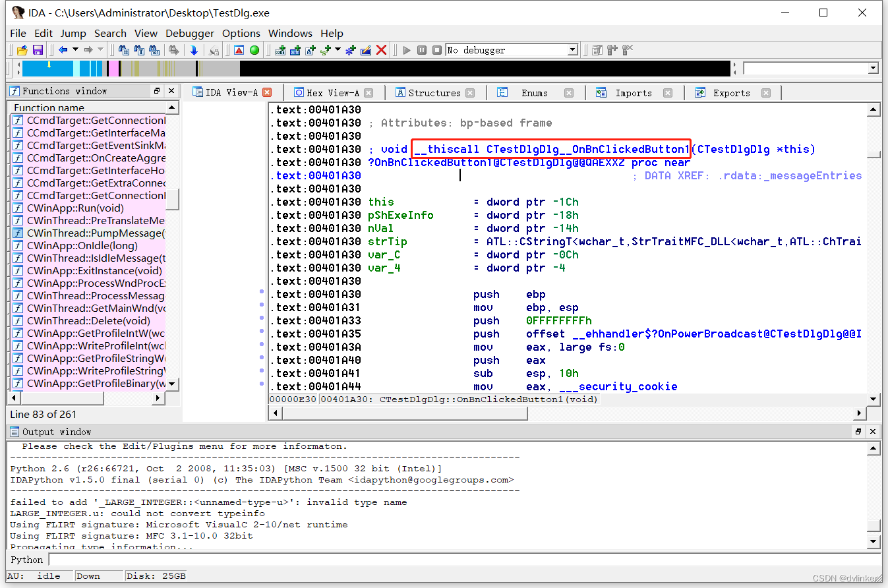888x588 pixels.
Task: Switch to the Imports tab
Action: coord(633,93)
